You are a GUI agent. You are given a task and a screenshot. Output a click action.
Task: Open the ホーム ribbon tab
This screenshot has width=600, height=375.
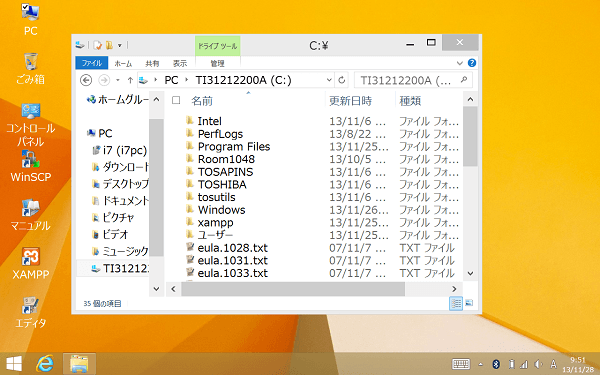123,64
